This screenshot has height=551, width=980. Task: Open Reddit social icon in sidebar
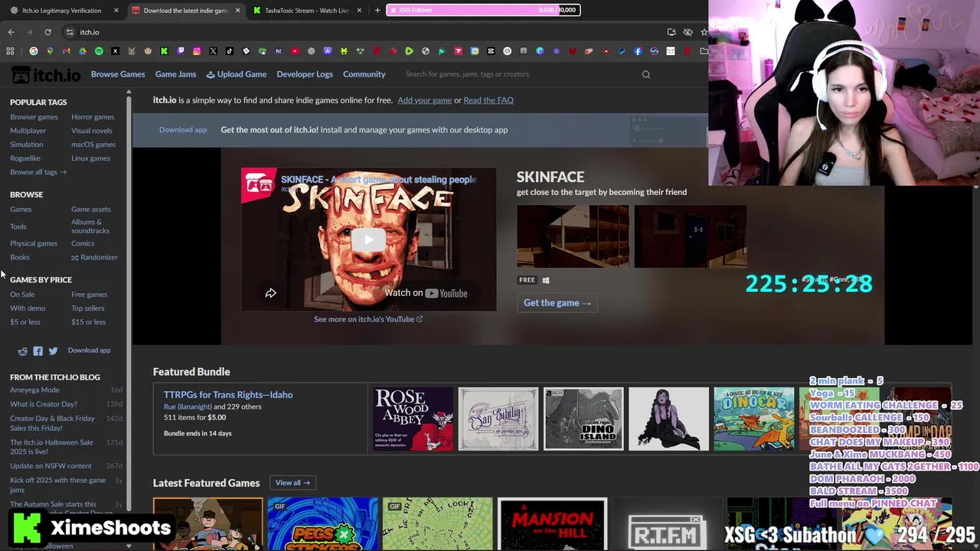point(22,350)
